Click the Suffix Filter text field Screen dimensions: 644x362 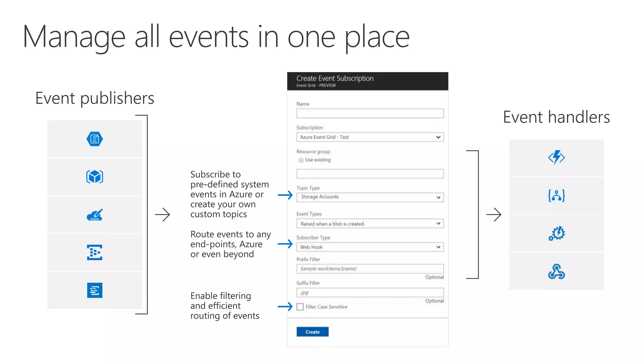[370, 293]
